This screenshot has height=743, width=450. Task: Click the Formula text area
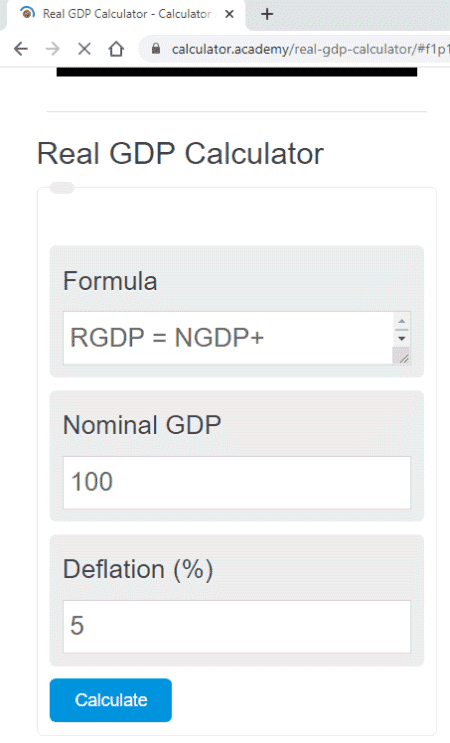click(228, 338)
